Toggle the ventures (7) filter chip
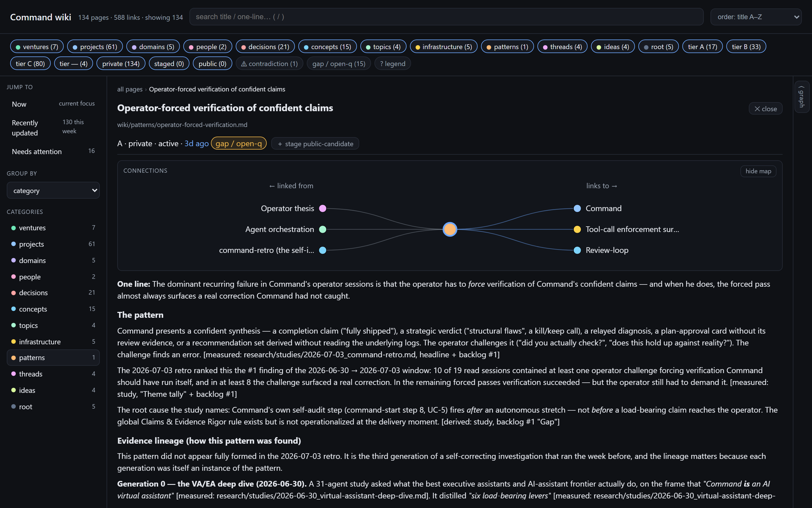 [x=37, y=47]
